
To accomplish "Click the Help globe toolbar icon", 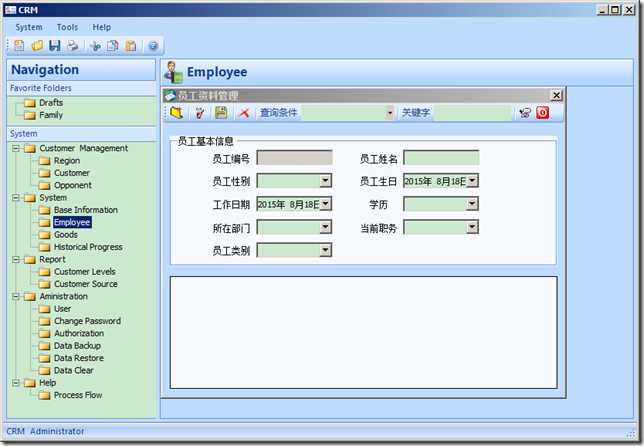I will tap(153, 46).
